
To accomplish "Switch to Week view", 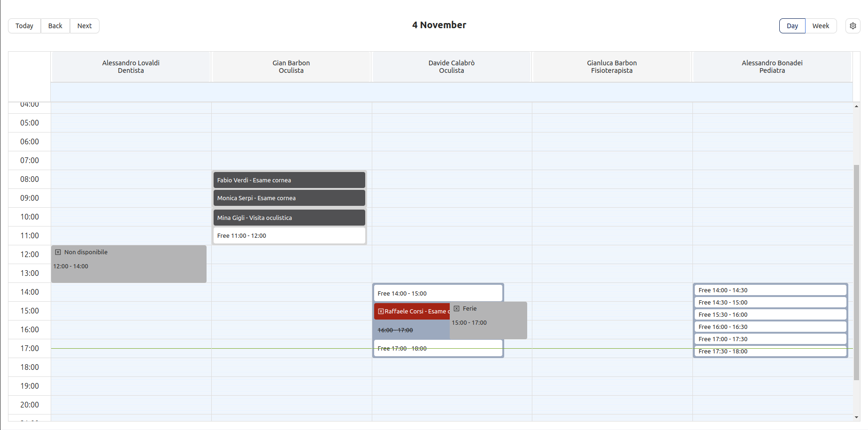I will [x=821, y=26].
